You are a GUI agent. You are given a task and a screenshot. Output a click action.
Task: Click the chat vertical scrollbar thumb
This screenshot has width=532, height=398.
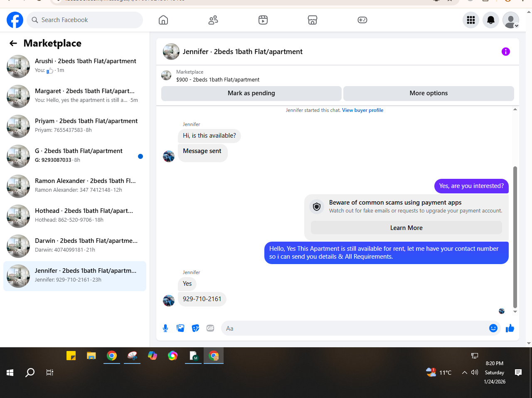[515, 237]
